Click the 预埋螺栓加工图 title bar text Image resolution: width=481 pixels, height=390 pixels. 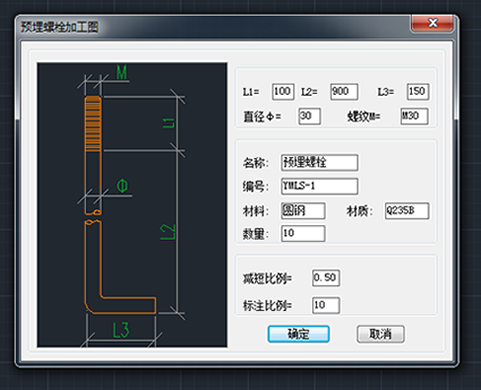tap(60, 27)
